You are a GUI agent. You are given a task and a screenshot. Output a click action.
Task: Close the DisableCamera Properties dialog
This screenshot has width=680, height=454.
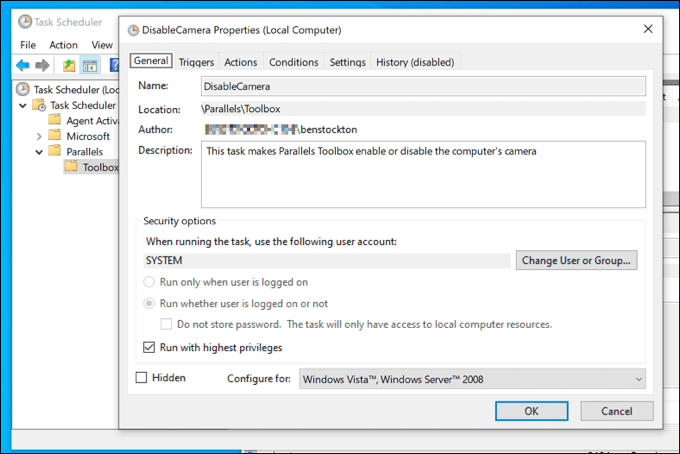coord(648,29)
